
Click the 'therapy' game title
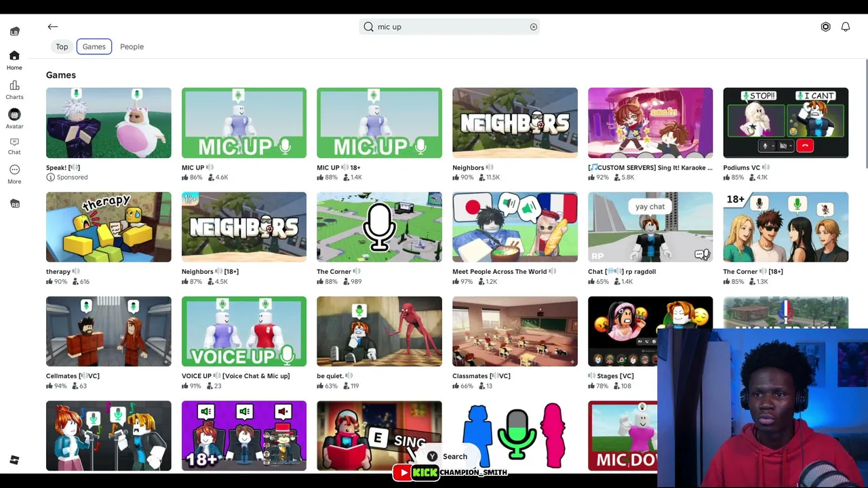[62, 272]
